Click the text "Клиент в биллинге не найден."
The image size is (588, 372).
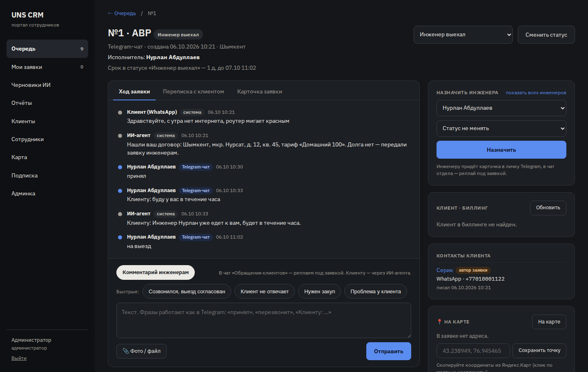tap(477, 225)
